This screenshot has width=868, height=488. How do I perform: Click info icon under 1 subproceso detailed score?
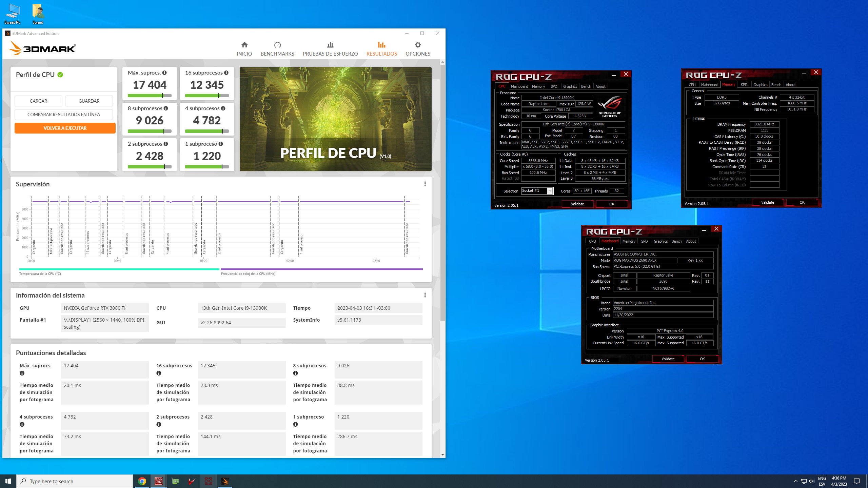pyautogui.click(x=296, y=424)
